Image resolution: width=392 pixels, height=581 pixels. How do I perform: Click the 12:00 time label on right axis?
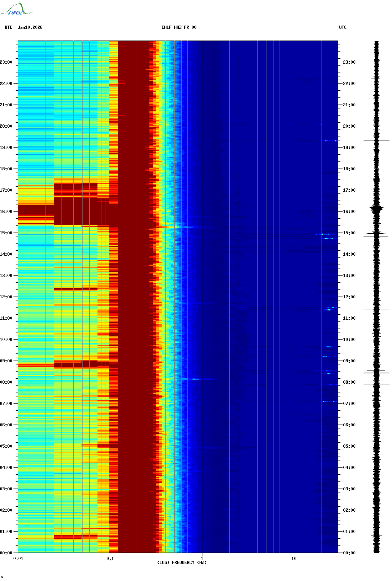pyautogui.click(x=349, y=297)
